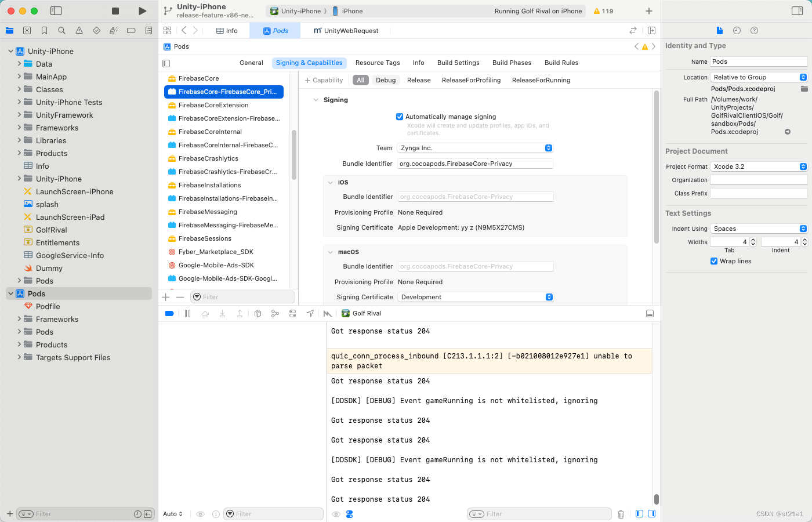Open the Project navigator folder icon

(9, 31)
